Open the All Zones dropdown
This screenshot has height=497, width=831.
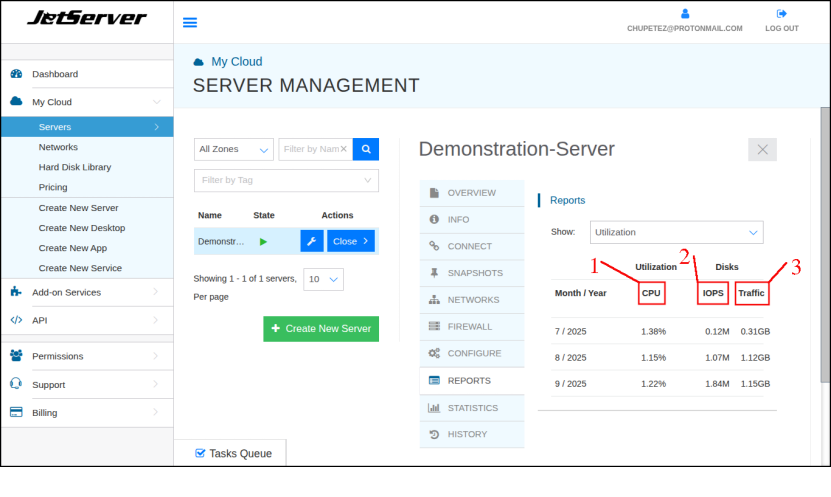point(233,149)
